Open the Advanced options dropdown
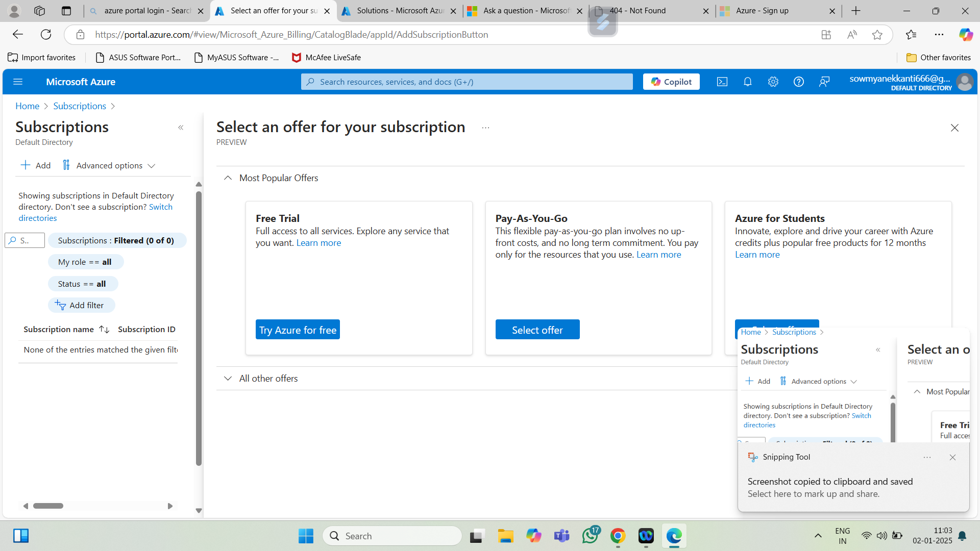Screen dimensions: 980x551 [x=109, y=165]
